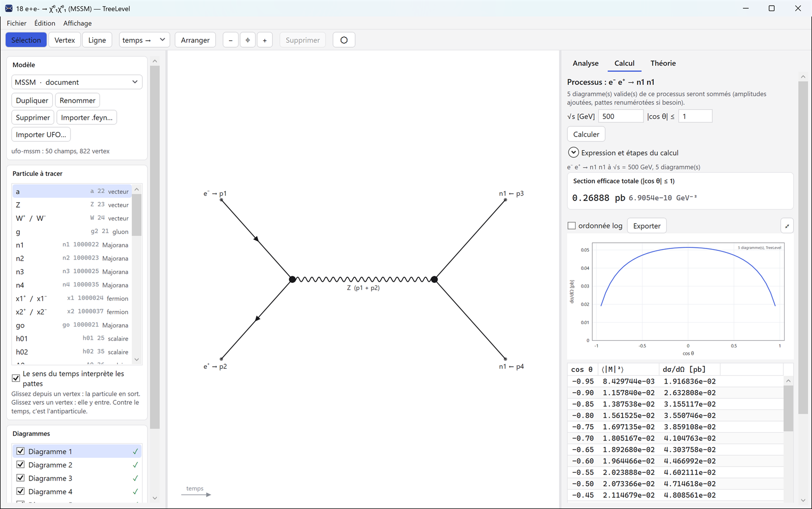
Task: Select particle 'Z' vecteur in the list
Action: [72, 205]
